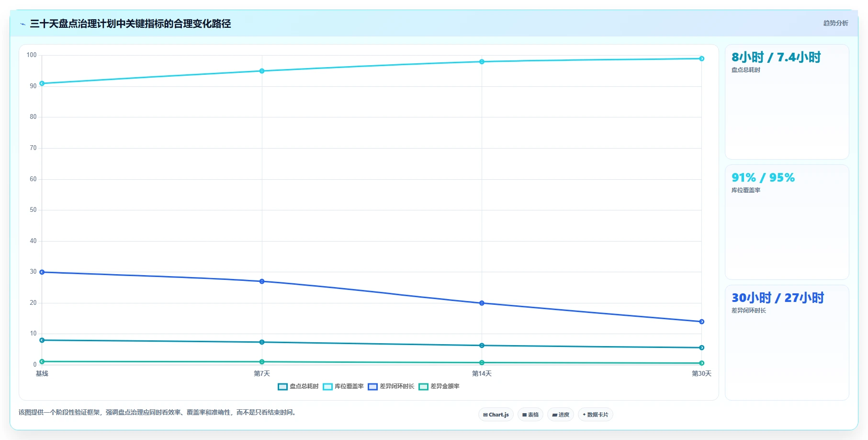Open the 数据卡片 chip

pos(596,415)
